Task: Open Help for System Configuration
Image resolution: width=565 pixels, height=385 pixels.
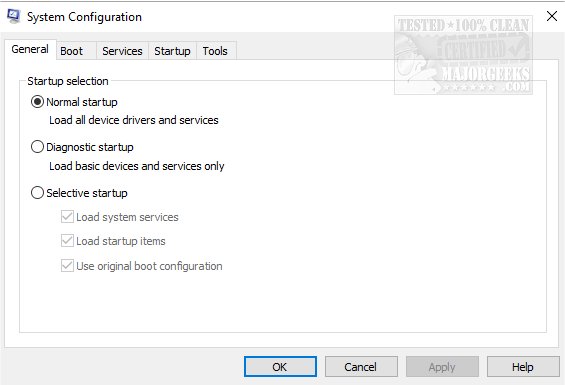Action: (523, 367)
